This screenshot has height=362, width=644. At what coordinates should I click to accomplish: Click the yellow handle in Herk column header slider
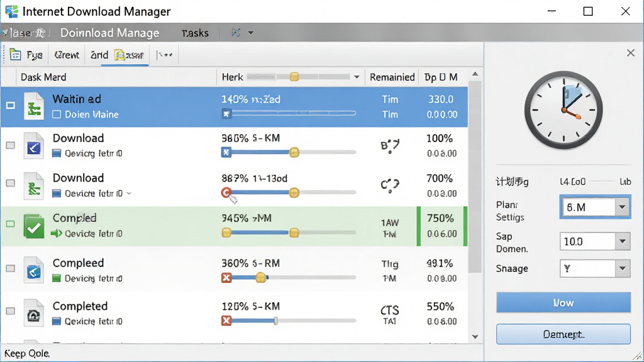[x=294, y=77]
